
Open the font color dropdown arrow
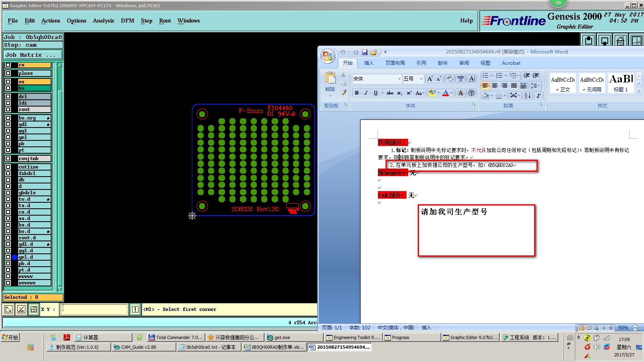click(x=452, y=93)
